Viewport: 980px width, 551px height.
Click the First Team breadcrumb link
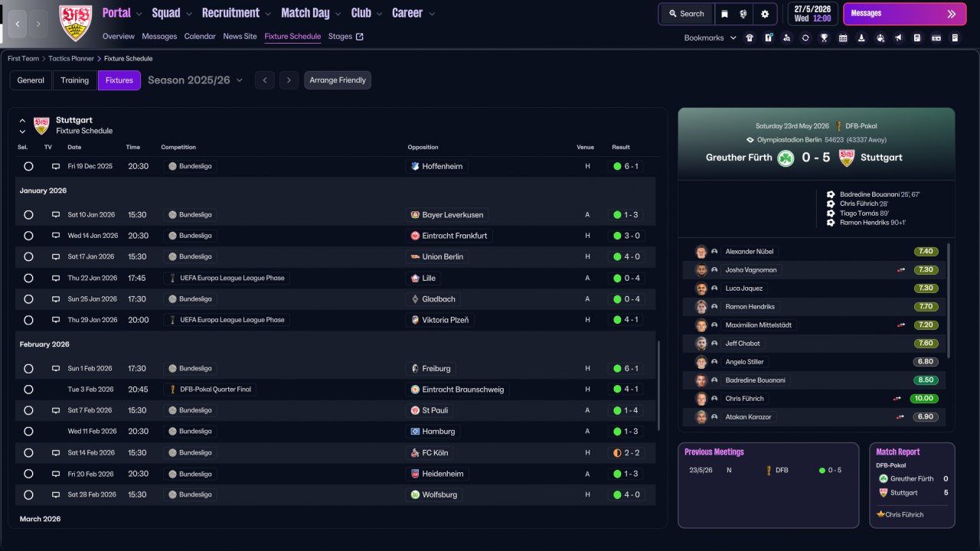(x=23, y=58)
